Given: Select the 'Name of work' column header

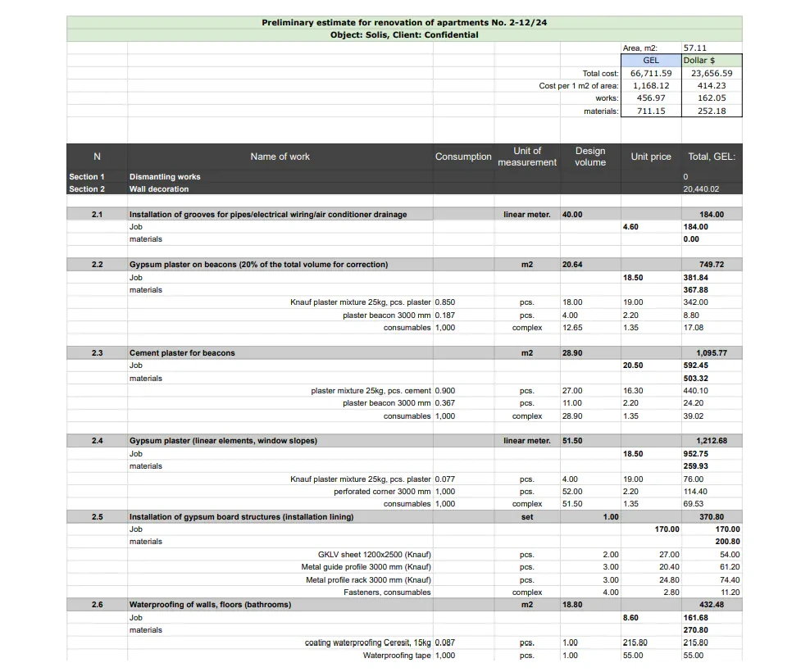Looking at the screenshot, I should coord(279,157).
